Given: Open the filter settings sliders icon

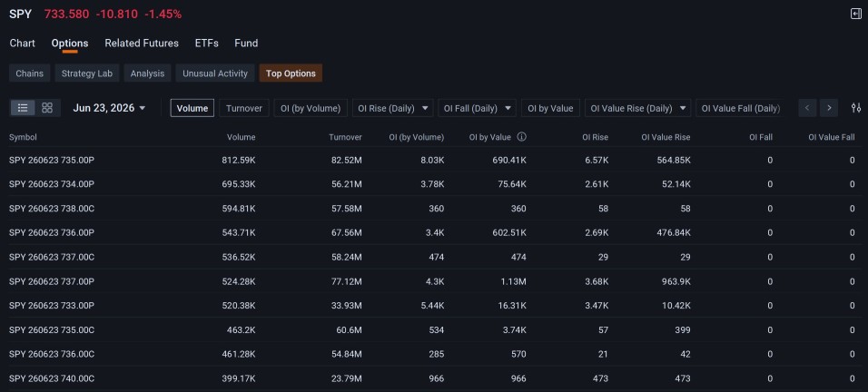Looking at the screenshot, I should tap(856, 108).
